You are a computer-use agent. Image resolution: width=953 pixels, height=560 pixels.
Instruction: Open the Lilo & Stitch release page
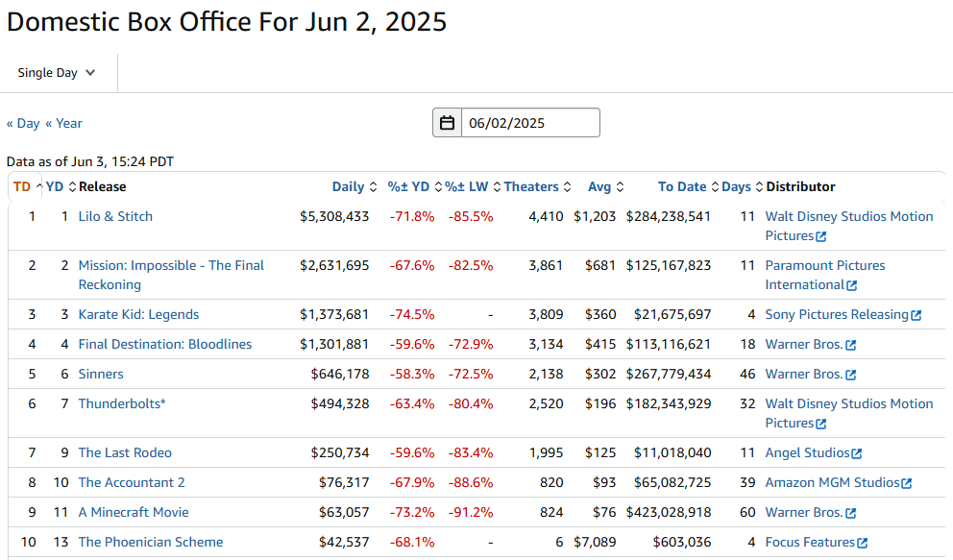pyautogui.click(x=115, y=216)
